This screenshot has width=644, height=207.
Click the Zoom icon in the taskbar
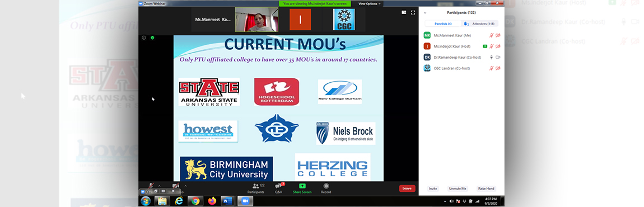[245, 201]
